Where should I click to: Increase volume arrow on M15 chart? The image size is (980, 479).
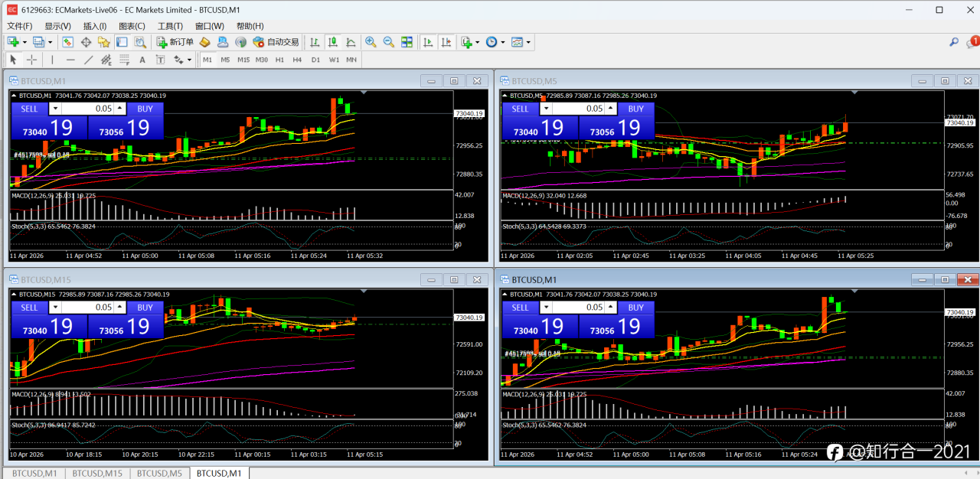119,308
